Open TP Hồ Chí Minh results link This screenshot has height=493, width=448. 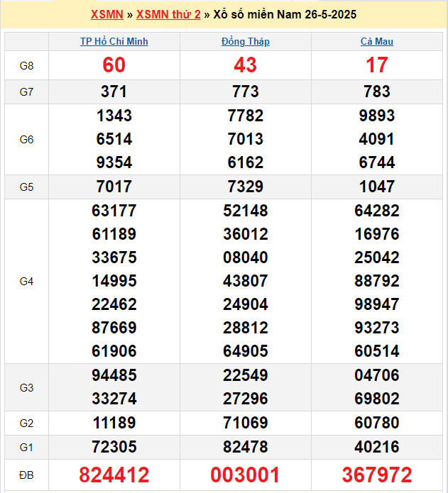pos(114,42)
